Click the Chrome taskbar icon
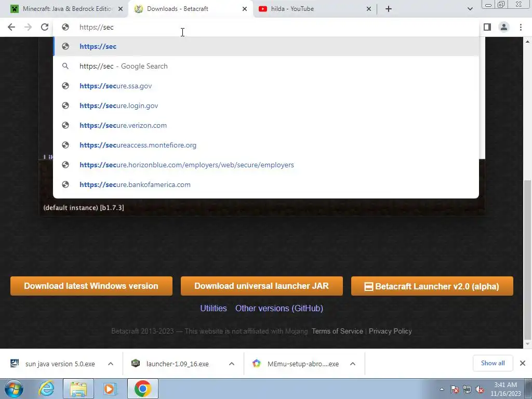The image size is (532, 399). (142, 389)
